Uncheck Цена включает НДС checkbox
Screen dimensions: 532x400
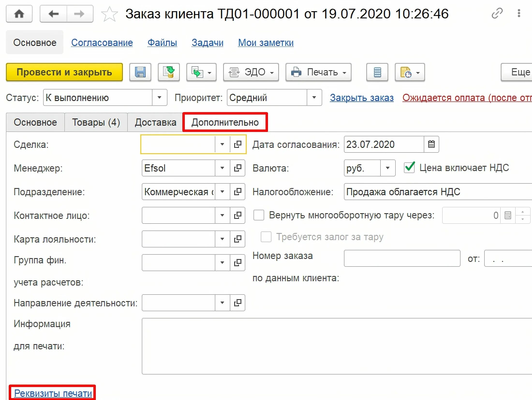point(409,167)
